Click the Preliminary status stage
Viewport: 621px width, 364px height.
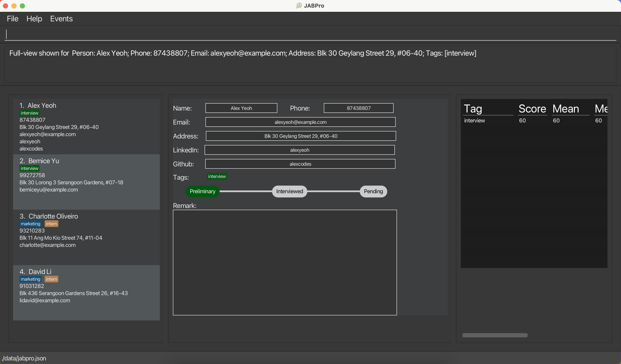(202, 192)
